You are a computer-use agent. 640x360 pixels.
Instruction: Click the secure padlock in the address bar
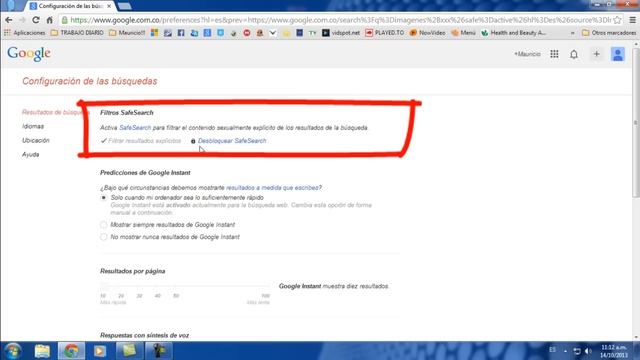[64, 20]
